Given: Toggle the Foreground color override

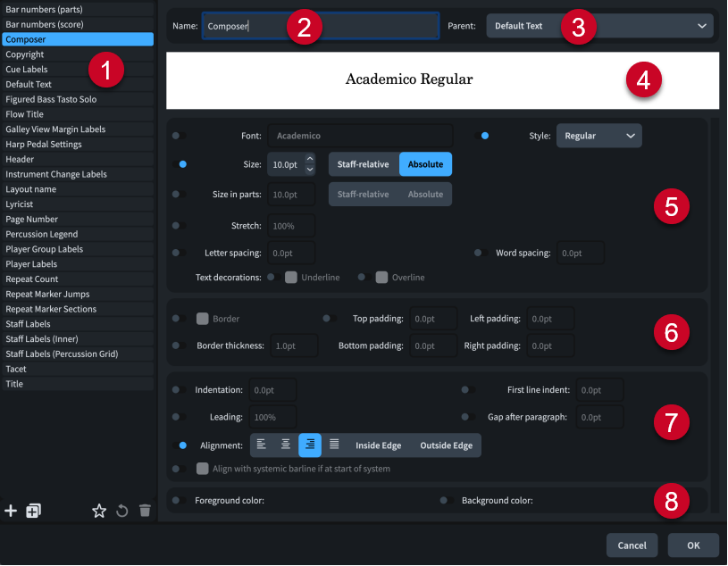Looking at the screenshot, I should [177, 501].
